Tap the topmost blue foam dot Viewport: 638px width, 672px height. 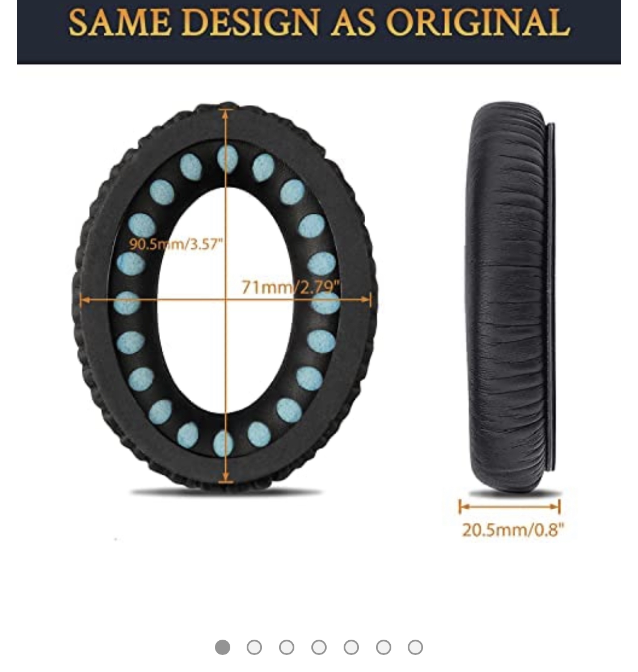pyautogui.click(x=227, y=159)
